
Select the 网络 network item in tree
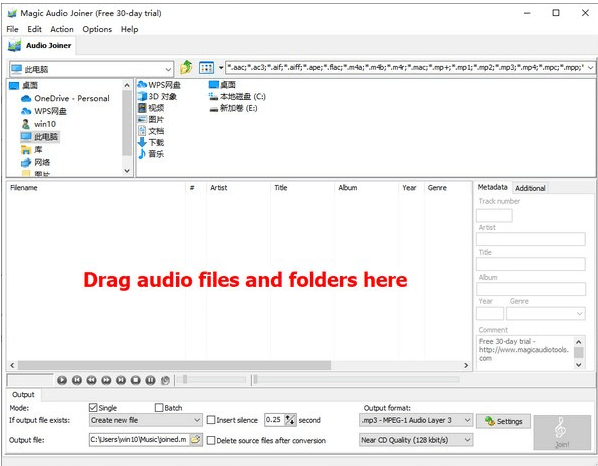click(35, 162)
